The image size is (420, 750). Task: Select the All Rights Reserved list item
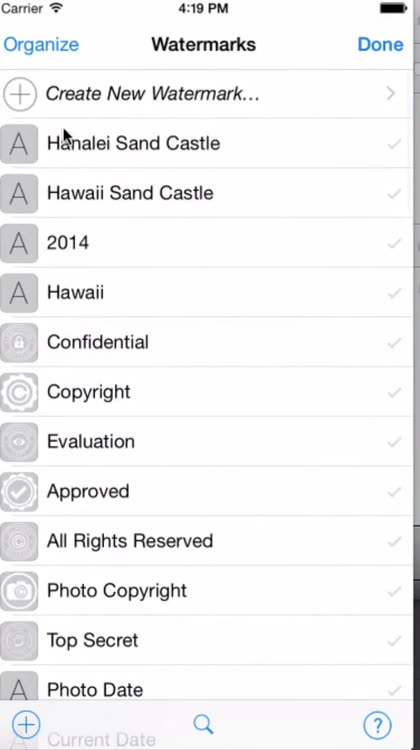click(x=207, y=541)
